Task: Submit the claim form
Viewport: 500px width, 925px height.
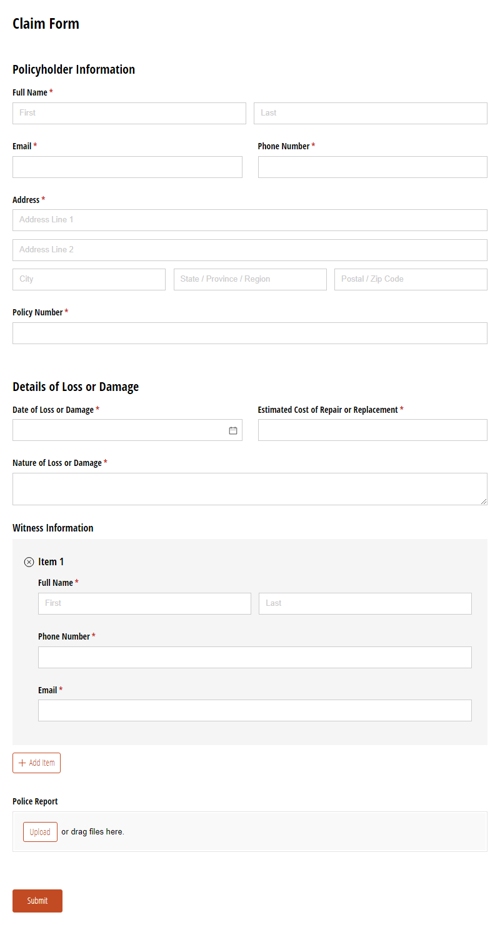Action: pos(37,901)
